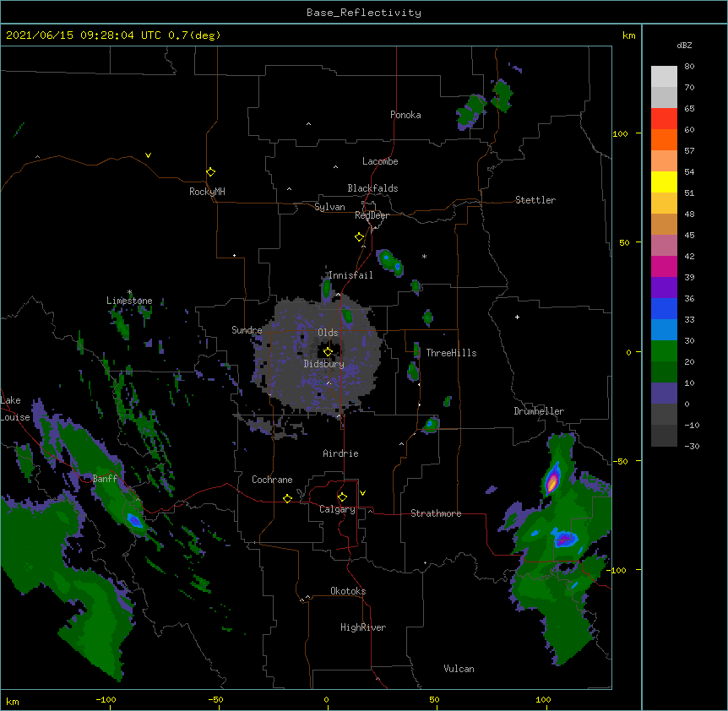Click the Blackfalds city label

tap(372, 188)
